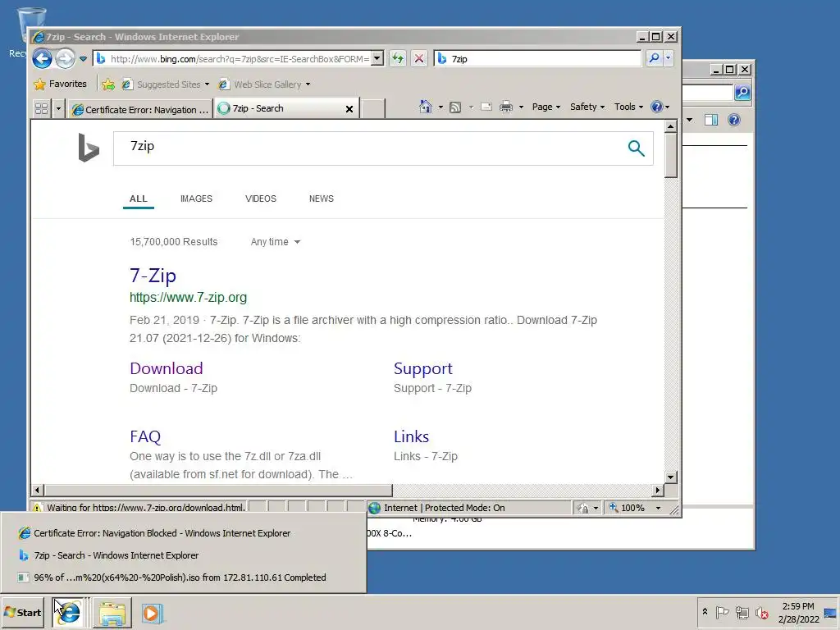
Task: Open the Page menu
Action: [x=546, y=107]
